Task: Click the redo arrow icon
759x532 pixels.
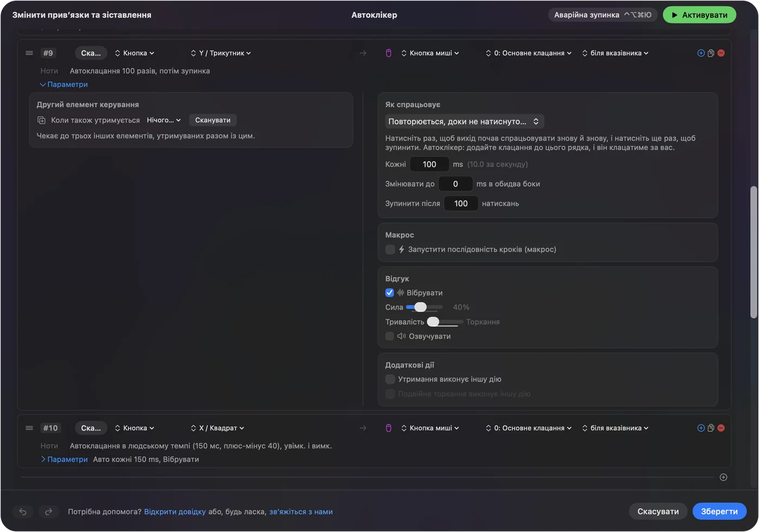Action: point(48,511)
